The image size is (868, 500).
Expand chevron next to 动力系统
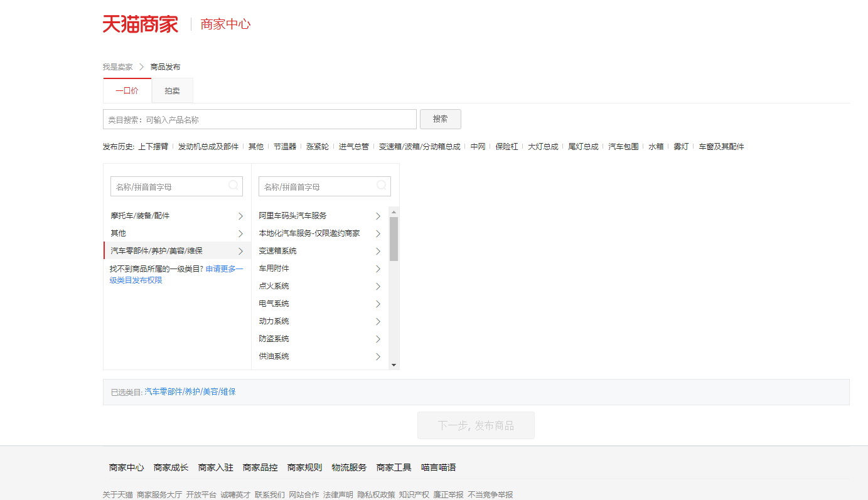click(x=378, y=321)
